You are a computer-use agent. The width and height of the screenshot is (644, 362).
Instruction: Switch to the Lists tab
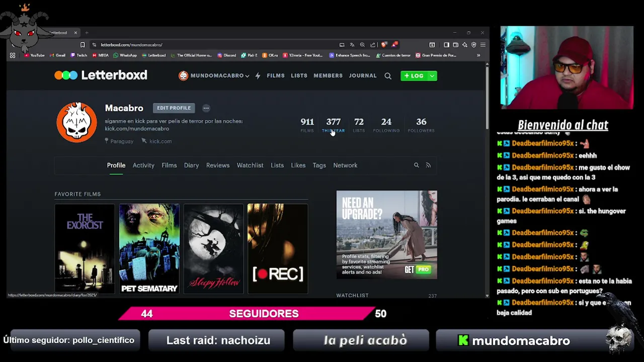tap(277, 165)
